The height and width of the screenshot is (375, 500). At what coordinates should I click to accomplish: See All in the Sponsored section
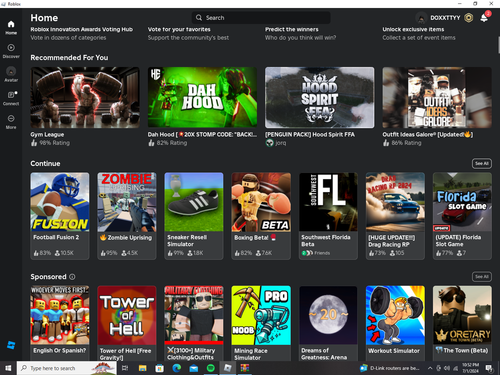[482, 277]
